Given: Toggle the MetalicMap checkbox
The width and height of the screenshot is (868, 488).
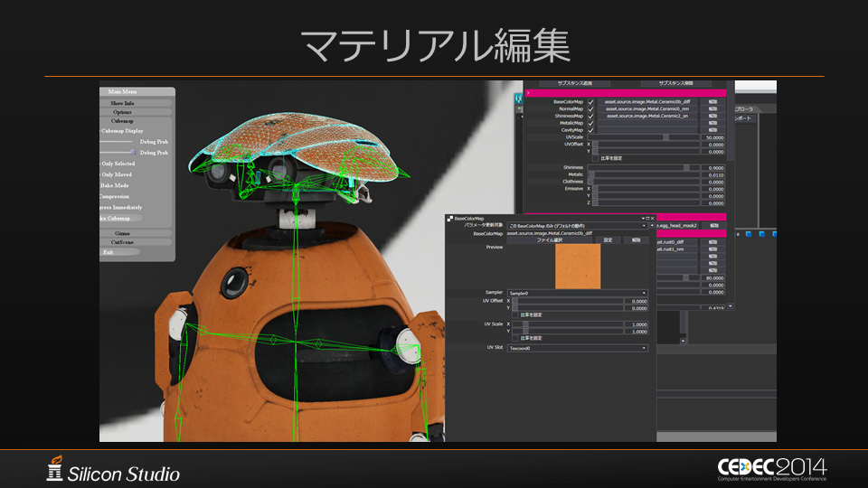Looking at the screenshot, I should click(x=590, y=124).
